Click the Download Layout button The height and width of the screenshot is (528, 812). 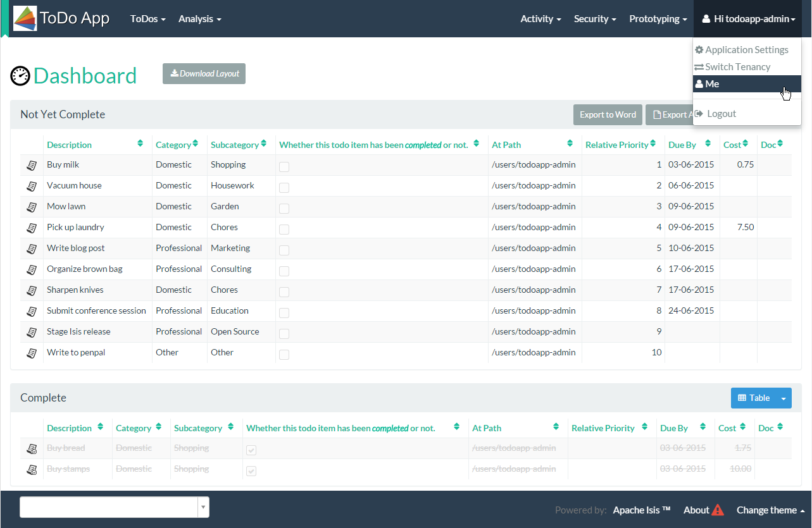(x=204, y=73)
